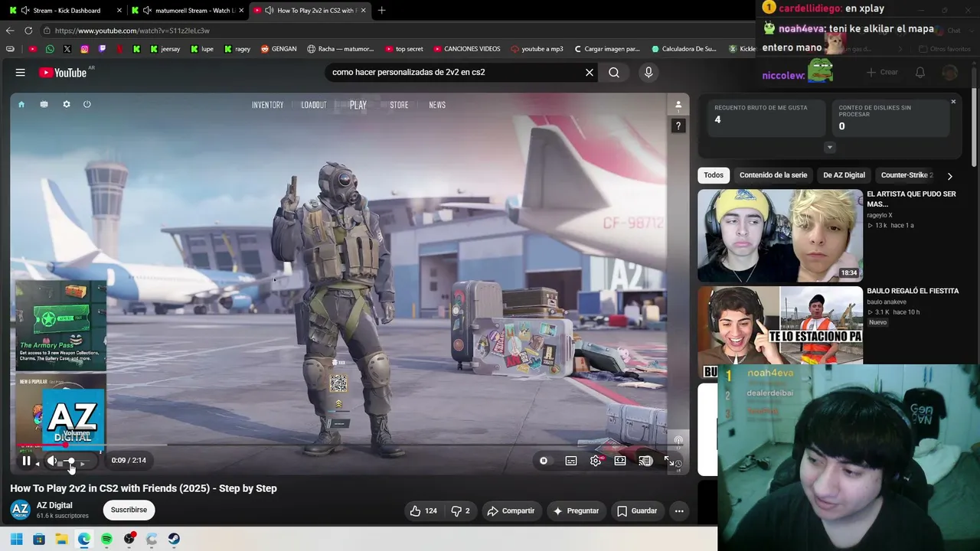Open the Twitch bookmark icon
Image resolution: width=980 pixels, height=551 pixels.
[x=102, y=49]
